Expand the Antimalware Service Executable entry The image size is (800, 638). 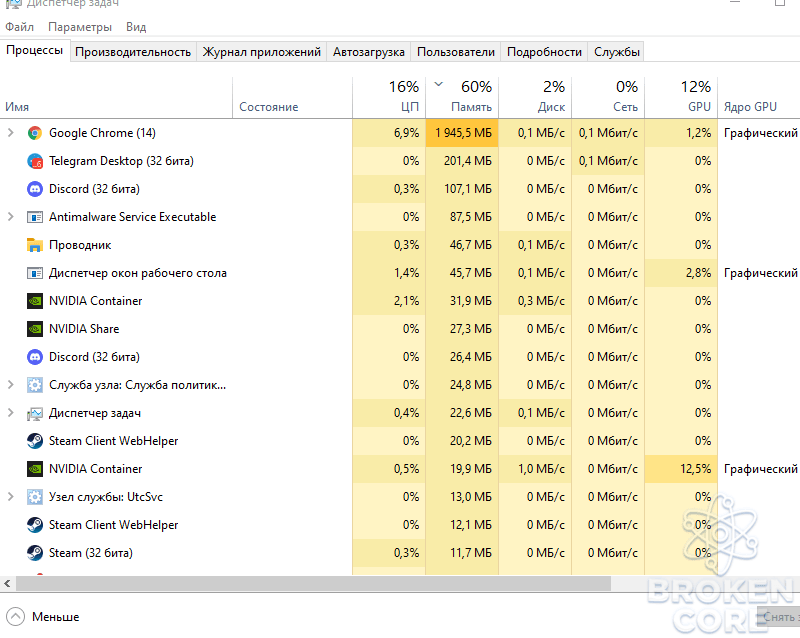[x=10, y=217]
